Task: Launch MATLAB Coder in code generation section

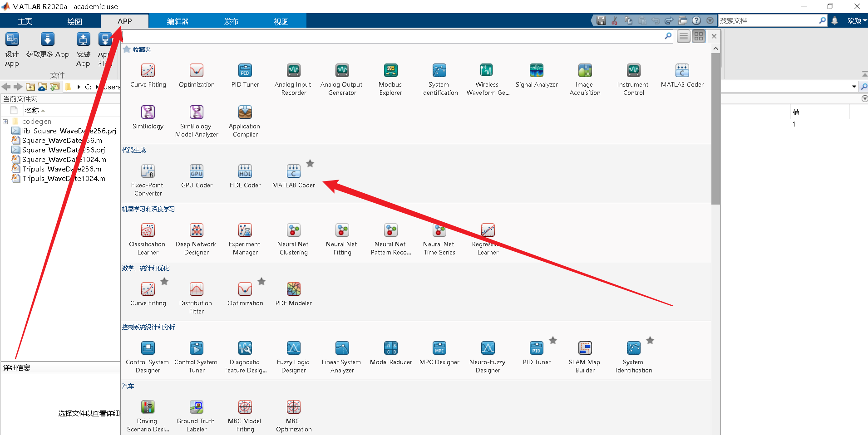Action: pos(294,176)
